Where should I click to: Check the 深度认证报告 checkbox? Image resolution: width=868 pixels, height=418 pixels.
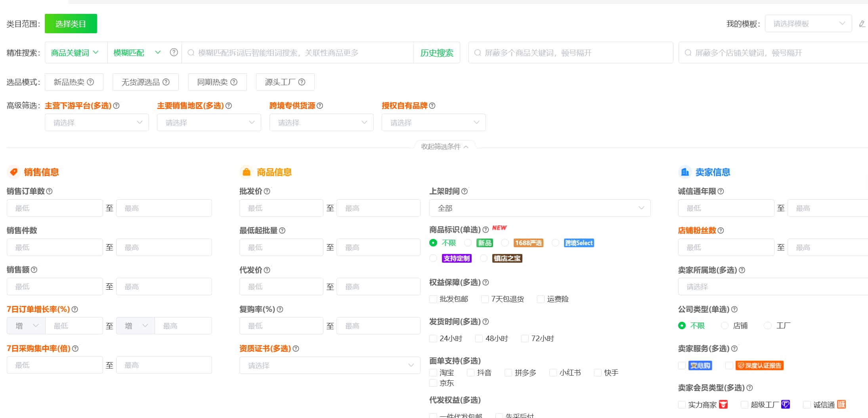pos(729,365)
